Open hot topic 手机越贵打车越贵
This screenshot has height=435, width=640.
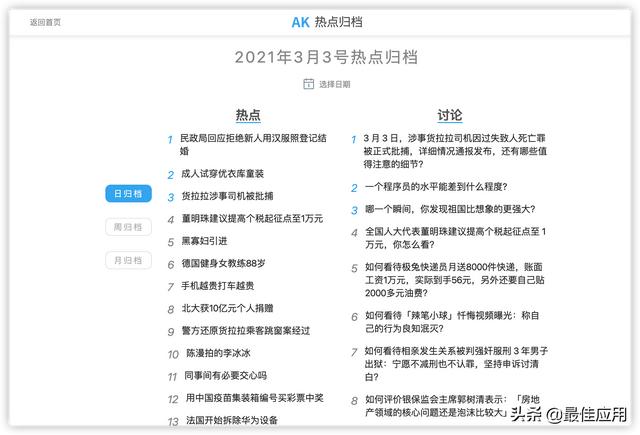pos(217,286)
